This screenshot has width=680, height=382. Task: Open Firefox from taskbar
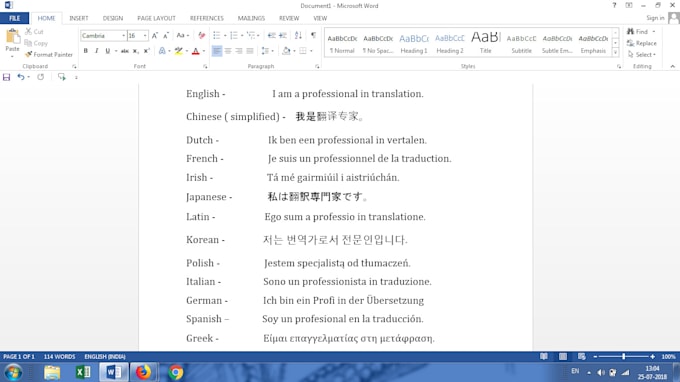[x=144, y=372]
